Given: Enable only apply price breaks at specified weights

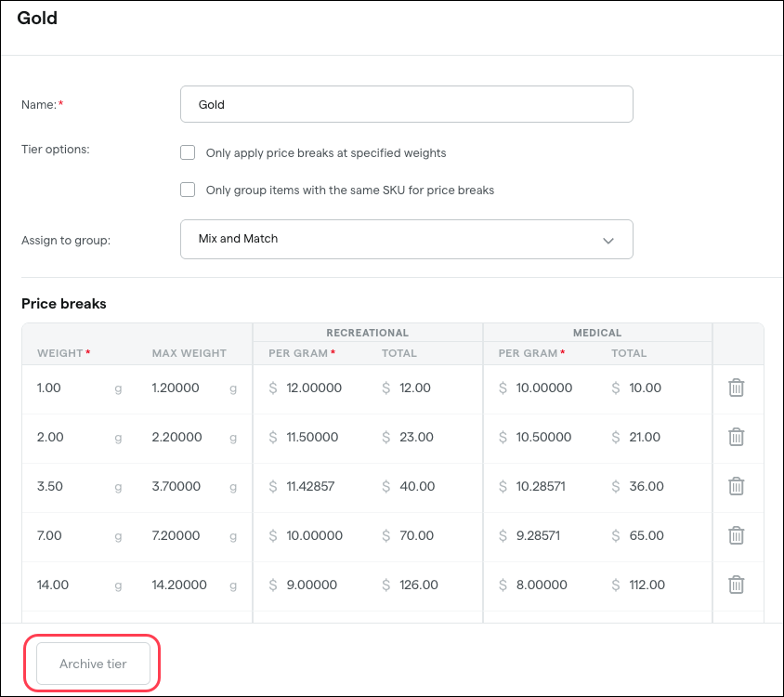Looking at the screenshot, I should [188, 152].
